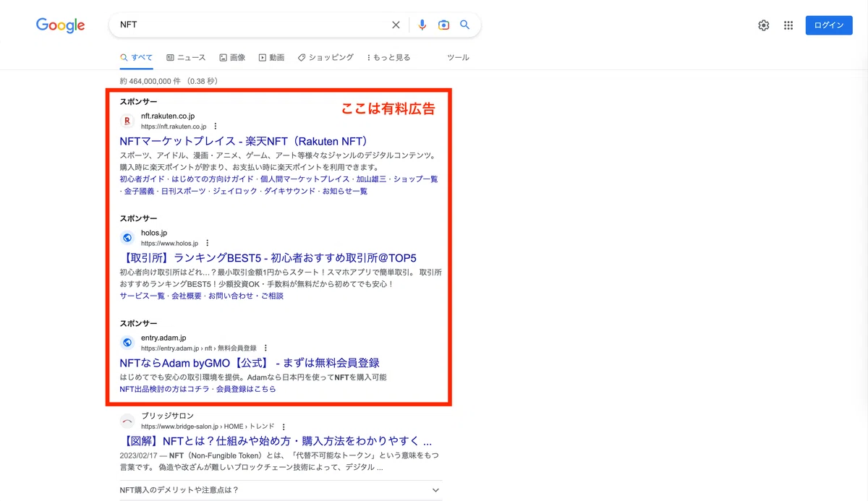This screenshot has height=501, width=868.
Task: Open the 初心者ガイド sitelink
Action: (x=142, y=179)
